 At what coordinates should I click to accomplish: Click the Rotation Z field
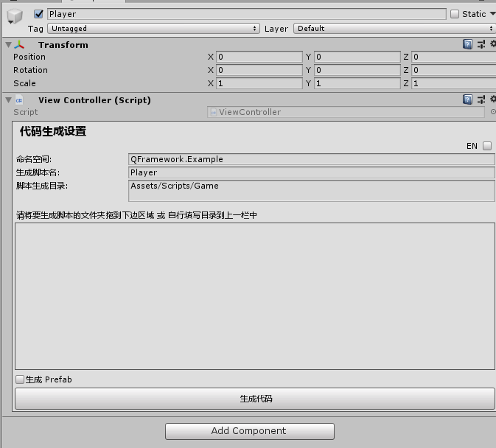click(x=453, y=70)
